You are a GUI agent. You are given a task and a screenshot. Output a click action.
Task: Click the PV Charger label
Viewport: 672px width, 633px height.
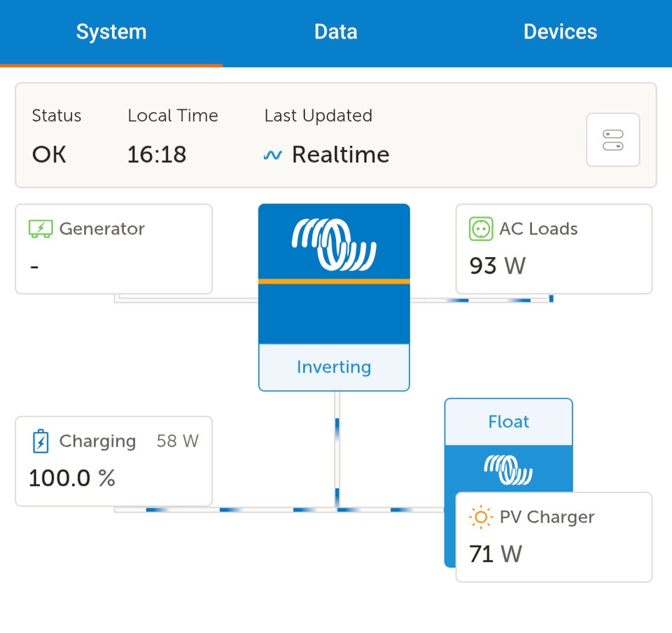pos(547,517)
